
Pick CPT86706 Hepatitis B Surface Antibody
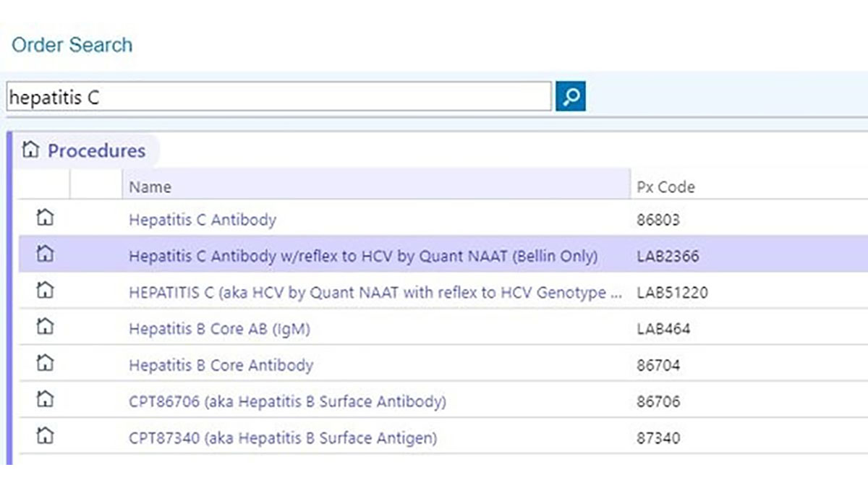tap(286, 401)
